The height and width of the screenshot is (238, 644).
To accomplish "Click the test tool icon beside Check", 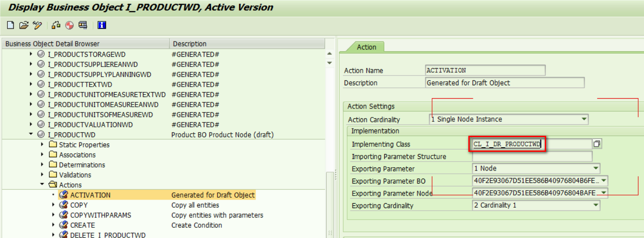I will pos(83,25).
